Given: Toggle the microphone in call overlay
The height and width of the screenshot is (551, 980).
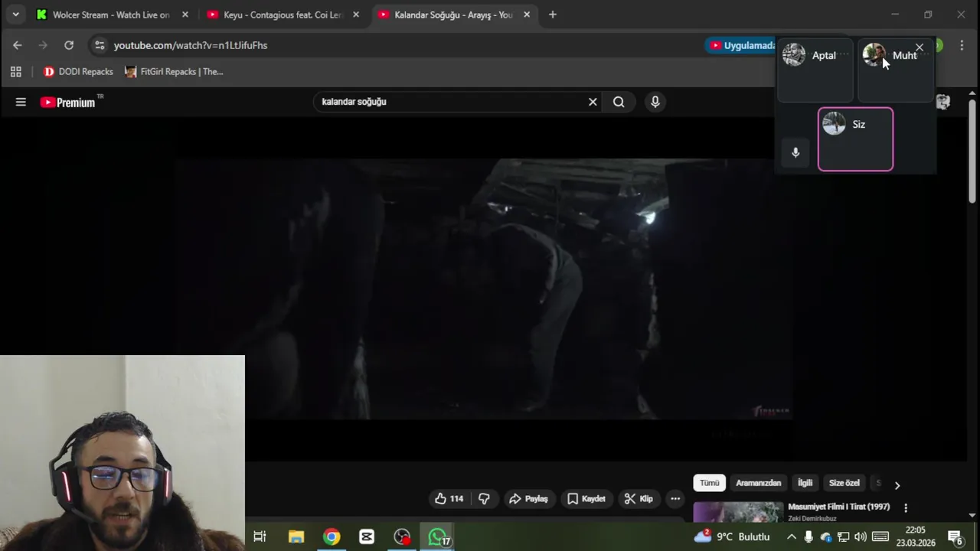Looking at the screenshot, I should click(795, 152).
